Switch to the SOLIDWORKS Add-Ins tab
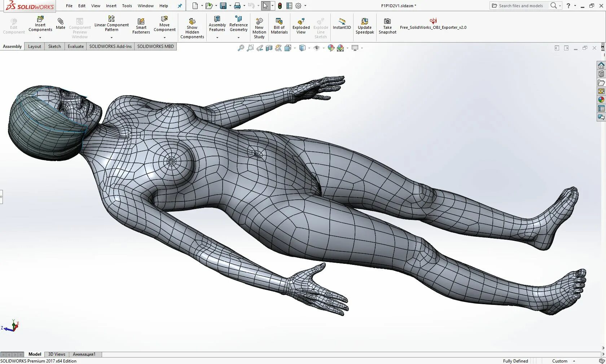Viewport: 606px width, 364px height. (110, 46)
